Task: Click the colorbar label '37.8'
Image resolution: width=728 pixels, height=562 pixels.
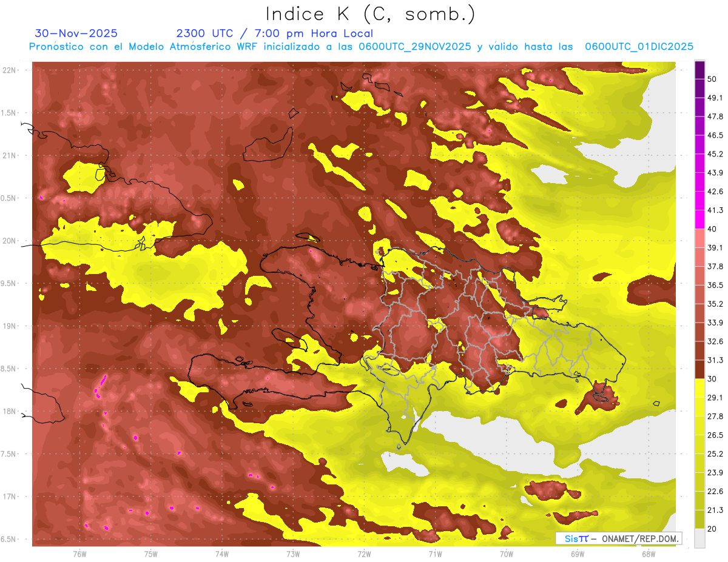Action: pos(715,266)
